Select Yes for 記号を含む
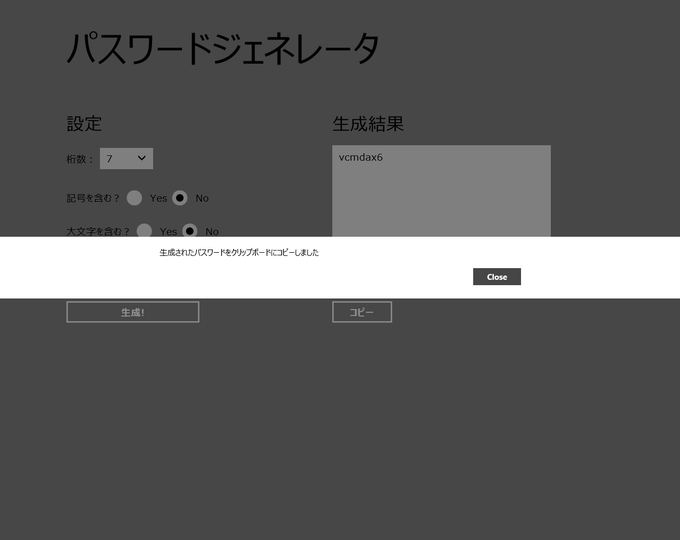The image size is (680, 540). tap(134, 198)
